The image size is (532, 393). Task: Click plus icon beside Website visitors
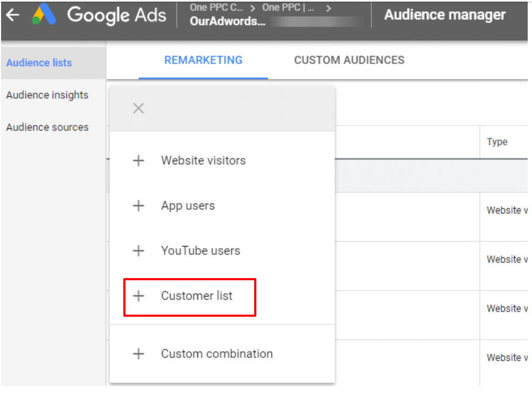(x=138, y=161)
